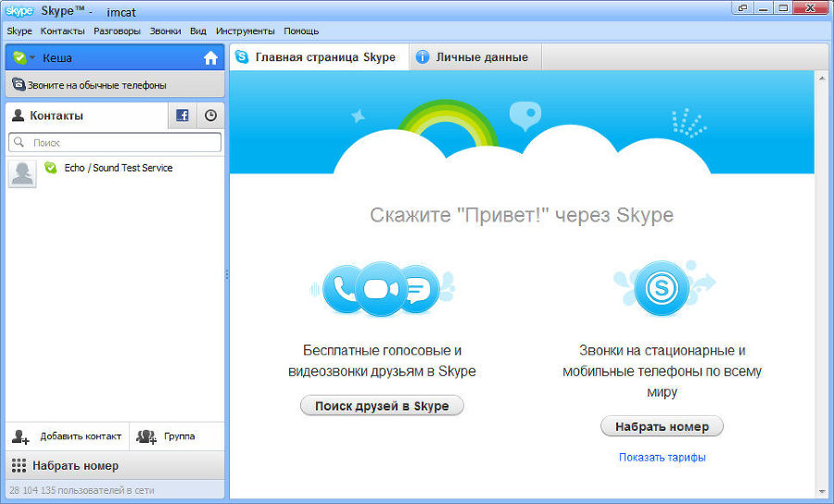The image size is (834, 504).
Task: Click the voice and video call illustration
Action: click(x=383, y=289)
